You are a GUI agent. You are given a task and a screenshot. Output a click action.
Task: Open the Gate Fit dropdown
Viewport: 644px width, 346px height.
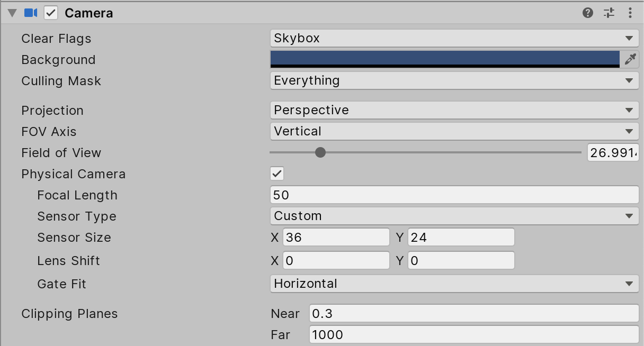[x=454, y=284]
